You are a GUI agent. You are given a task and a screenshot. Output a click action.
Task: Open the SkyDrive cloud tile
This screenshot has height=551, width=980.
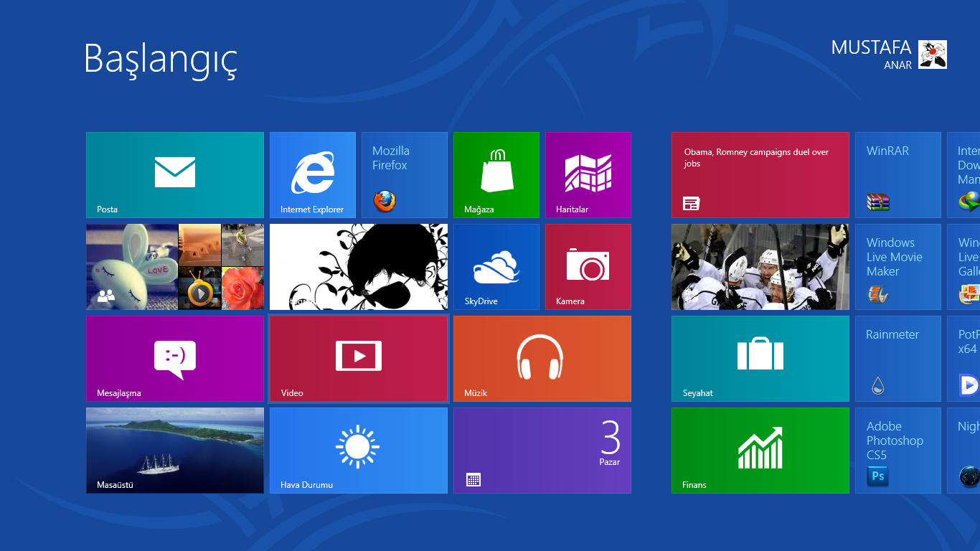click(496, 267)
